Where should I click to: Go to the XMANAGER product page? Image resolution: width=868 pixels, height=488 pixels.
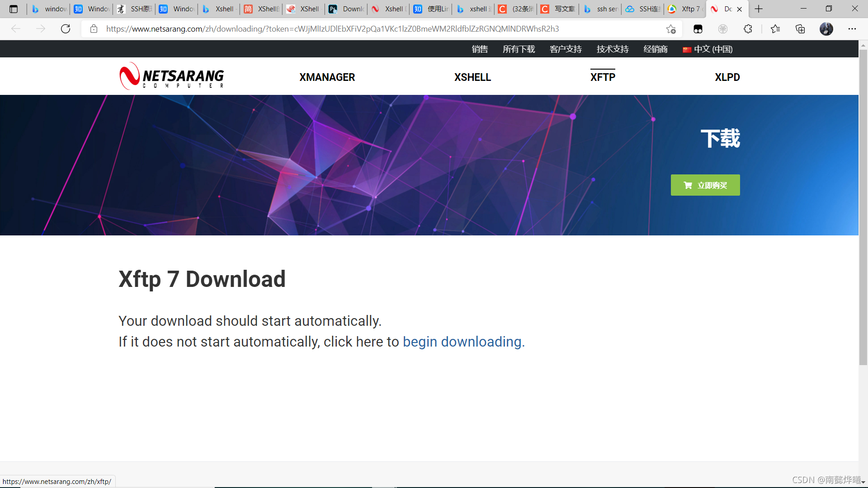[x=327, y=77]
